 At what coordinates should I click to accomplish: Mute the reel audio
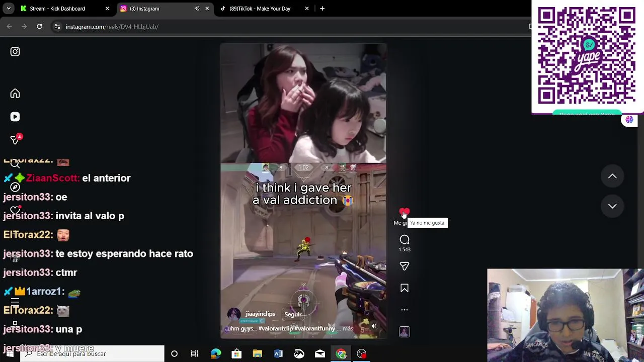[x=374, y=326]
